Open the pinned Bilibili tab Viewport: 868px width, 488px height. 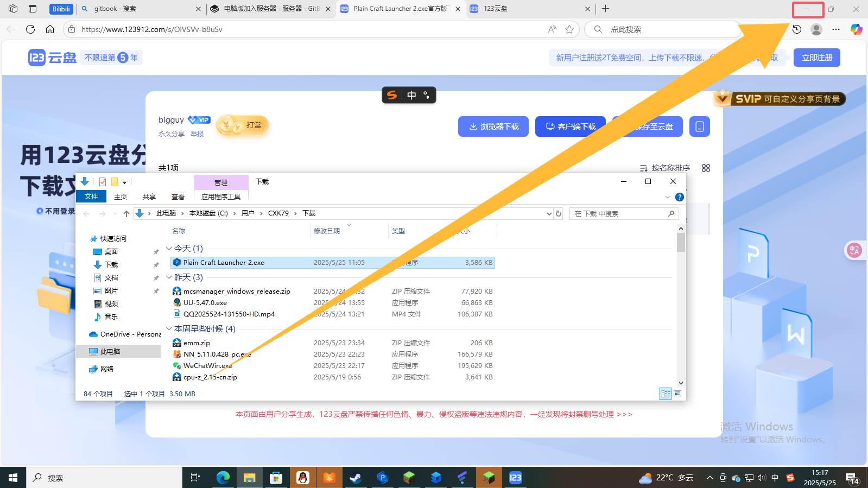pos(61,9)
